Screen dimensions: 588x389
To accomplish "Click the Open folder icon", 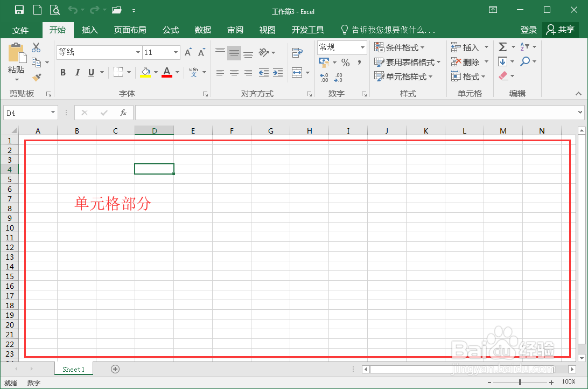I will pyautogui.click(x=117, y=10).
